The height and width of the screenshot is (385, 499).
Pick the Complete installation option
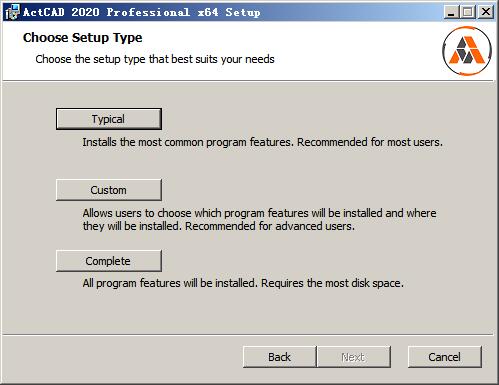[x=109, y=261]
